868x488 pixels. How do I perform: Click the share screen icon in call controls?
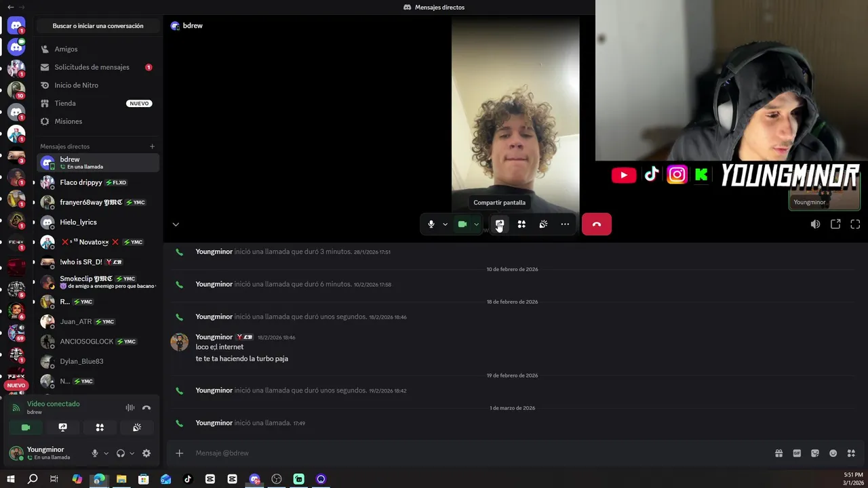click(x=499, y=224)
